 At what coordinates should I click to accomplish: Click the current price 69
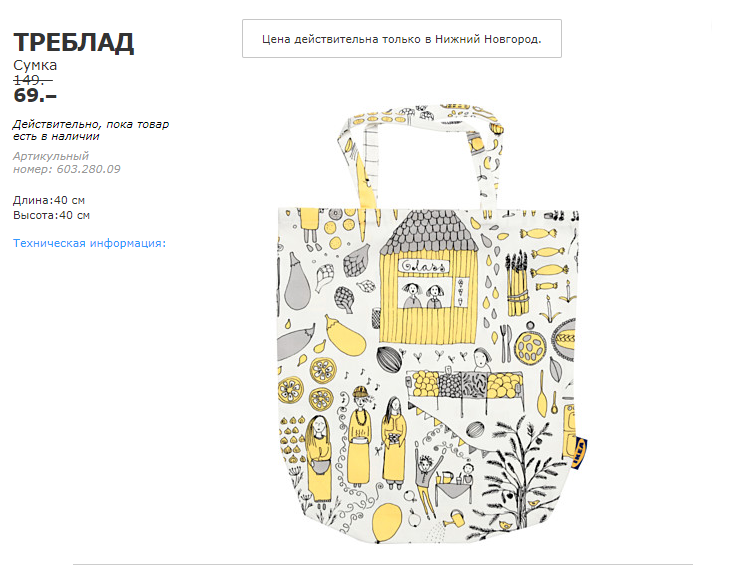35,95
